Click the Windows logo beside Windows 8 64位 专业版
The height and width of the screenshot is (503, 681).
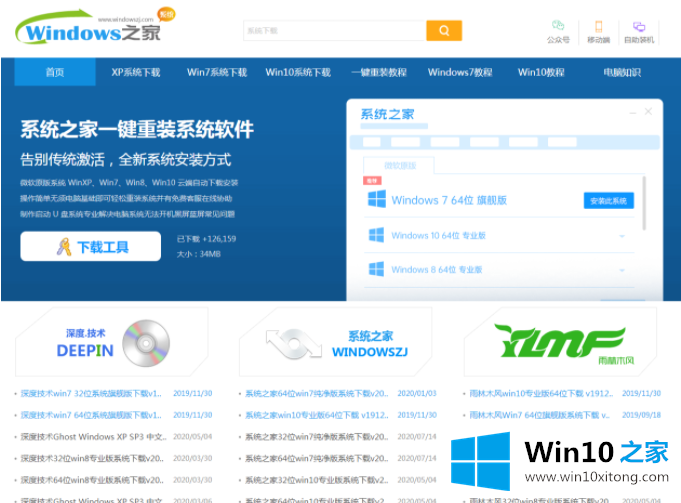(376, 269)
